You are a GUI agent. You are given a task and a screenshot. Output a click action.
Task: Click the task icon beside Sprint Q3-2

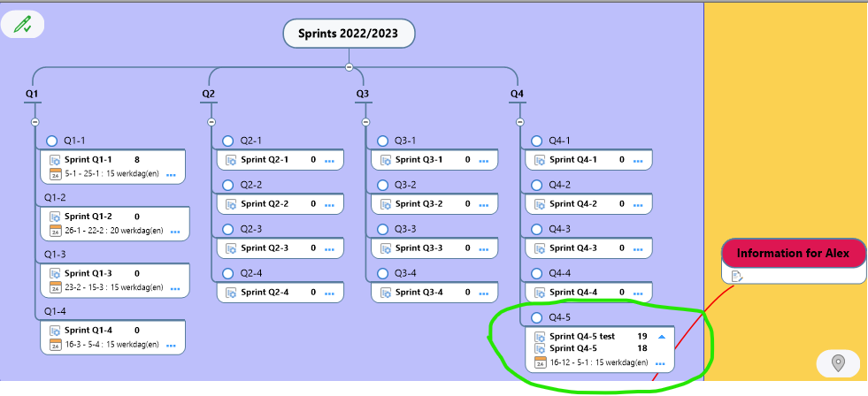coord(386,204)
